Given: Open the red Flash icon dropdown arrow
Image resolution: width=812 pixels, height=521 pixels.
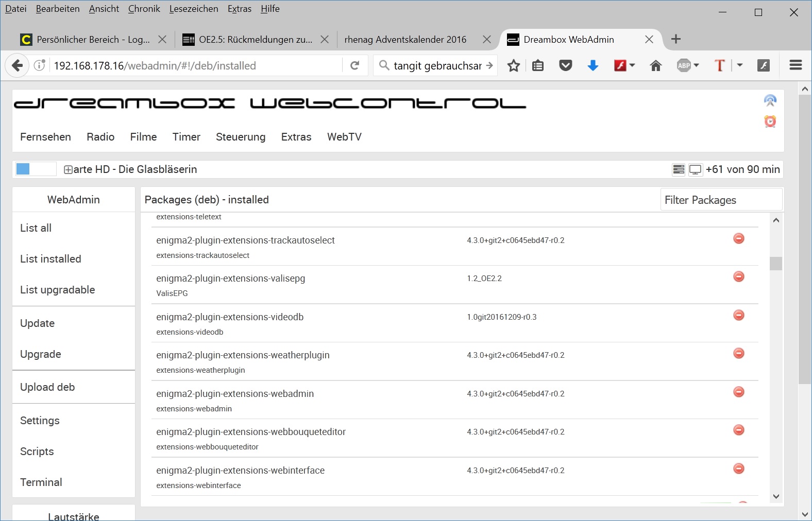Looking at the screenshot, I should click(632, 65).
